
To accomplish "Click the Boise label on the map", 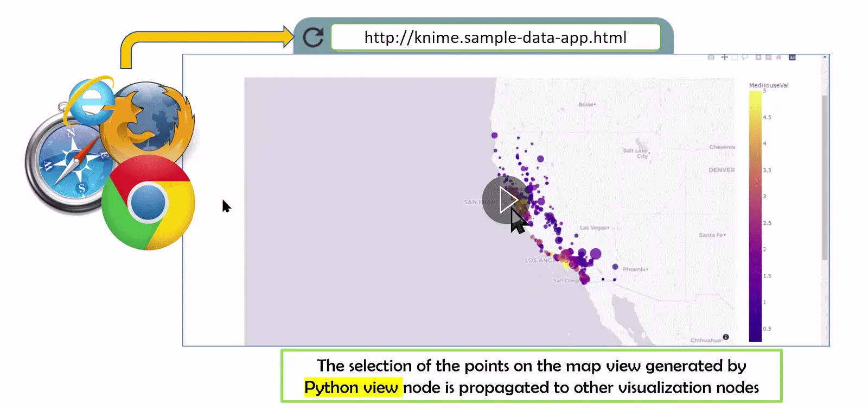I will point(587,104).
